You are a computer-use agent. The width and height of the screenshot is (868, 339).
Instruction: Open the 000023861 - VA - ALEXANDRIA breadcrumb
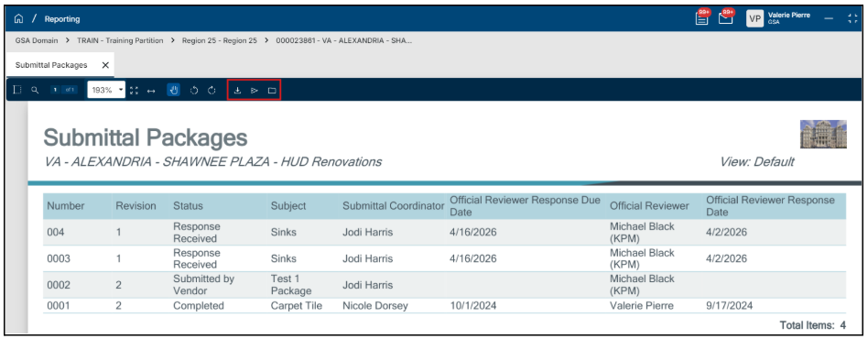pos(344,40)
